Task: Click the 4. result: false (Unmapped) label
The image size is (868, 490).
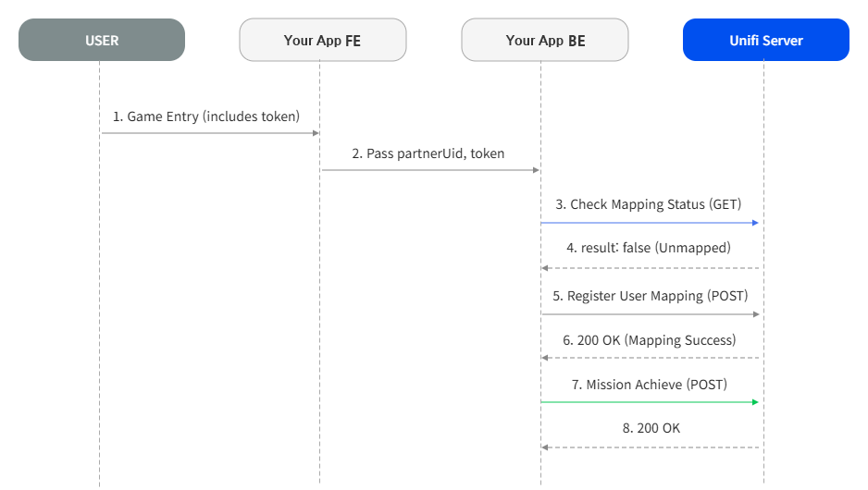Action: point(649,248)
